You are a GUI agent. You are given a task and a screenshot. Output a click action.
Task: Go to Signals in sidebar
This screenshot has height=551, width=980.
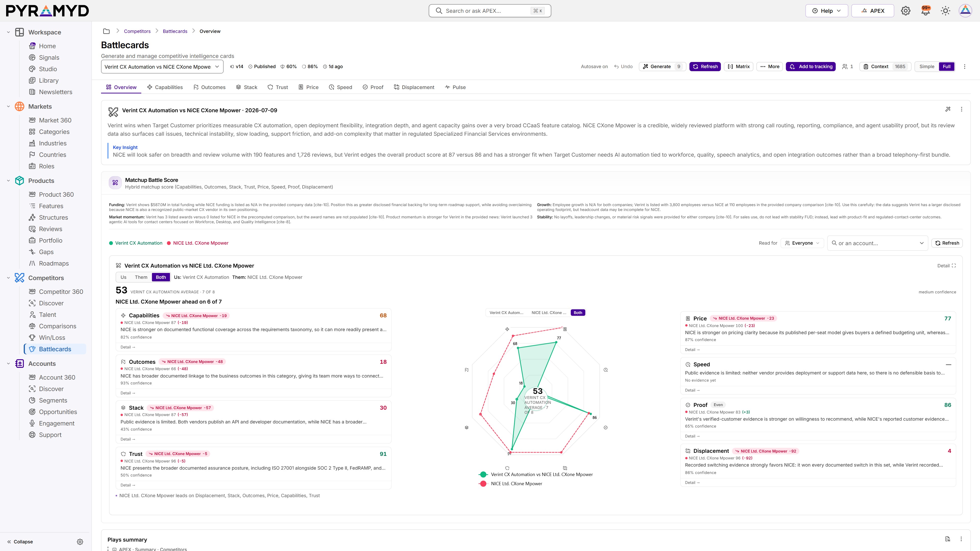click(x=49, y=57)
